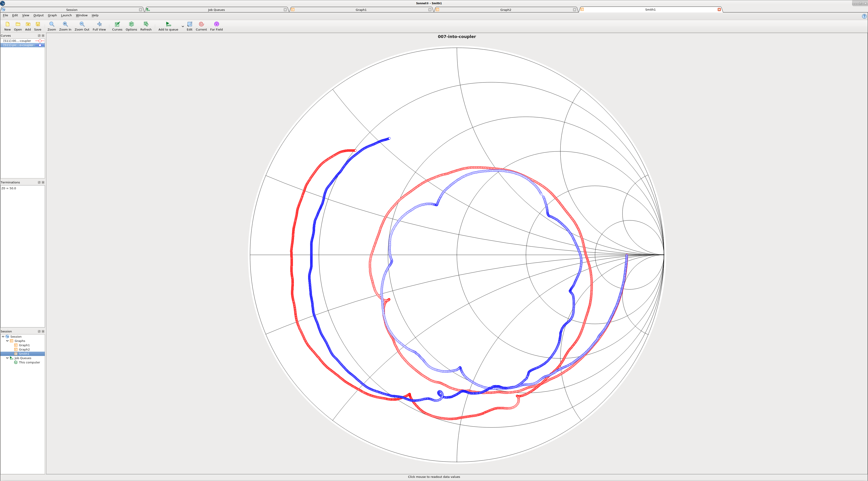The height and width of the screenshot is (481, 868).
Task: Select Graph2 in the Session tree
Action: pyautogui.click(x=24, y=350)
